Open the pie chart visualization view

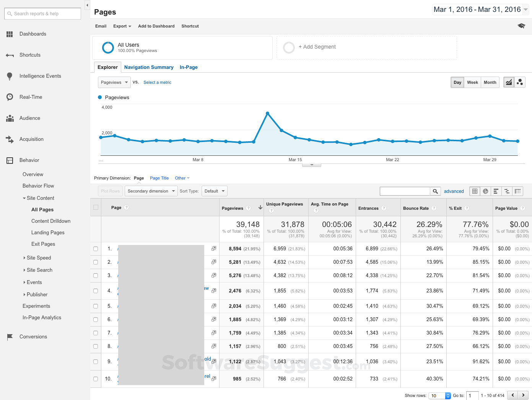(485, 191)
